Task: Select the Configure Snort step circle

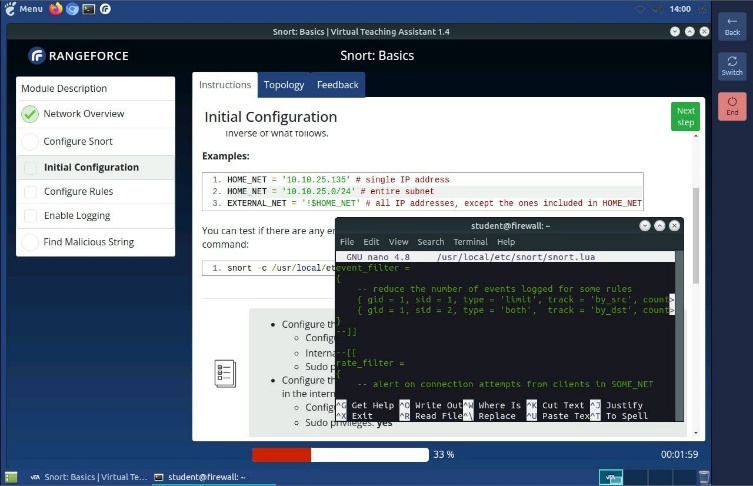Action: [x=30, y=142]
